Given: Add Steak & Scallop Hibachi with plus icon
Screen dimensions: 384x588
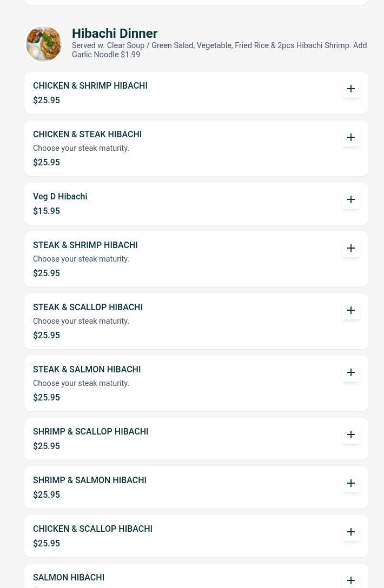Looking at the screenshot, I should pyautogui.click(x=351, y=311).
